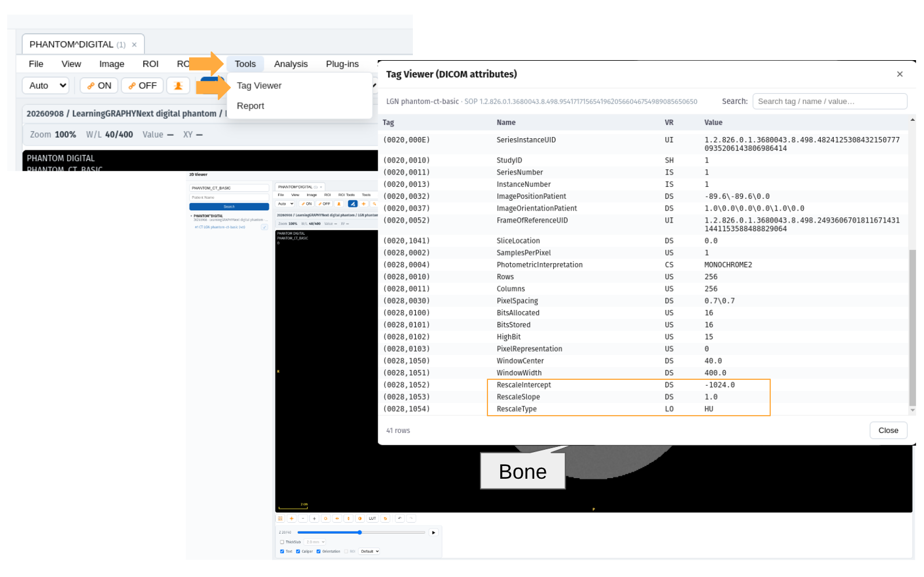Click the blue Search button
The image size is (924, 577).
pos(229,206)
